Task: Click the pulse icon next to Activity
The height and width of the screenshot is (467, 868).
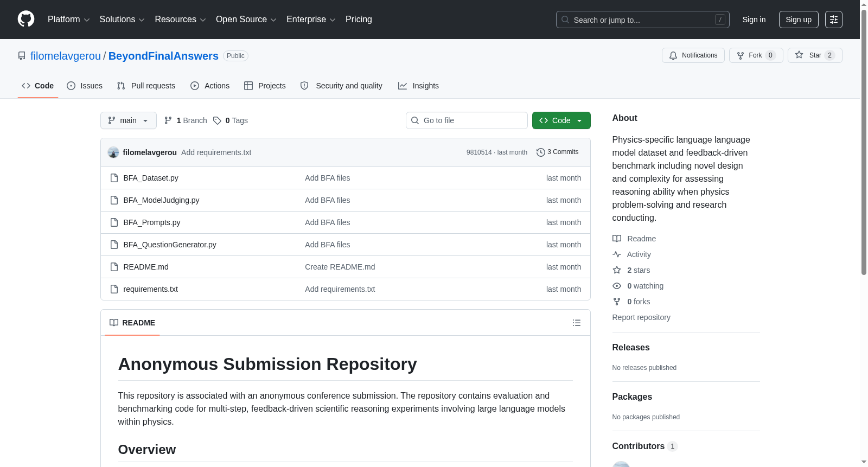Action: click(x=617, y=254)
